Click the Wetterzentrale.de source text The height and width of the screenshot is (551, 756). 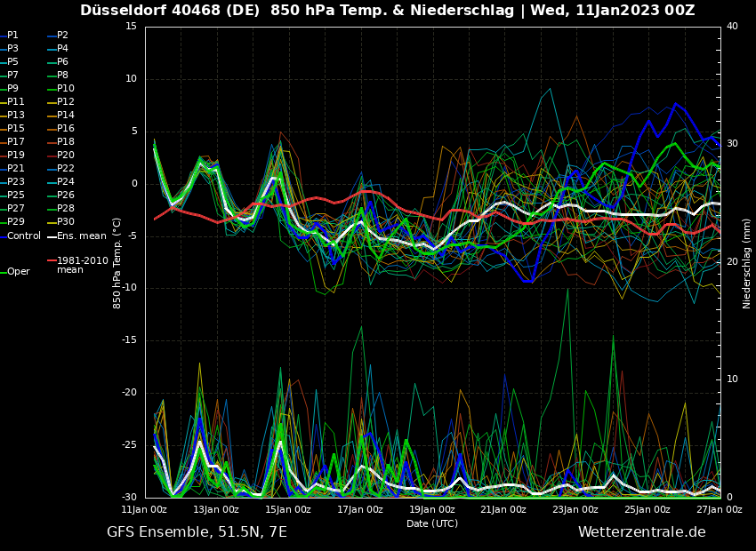pos(641,532)
